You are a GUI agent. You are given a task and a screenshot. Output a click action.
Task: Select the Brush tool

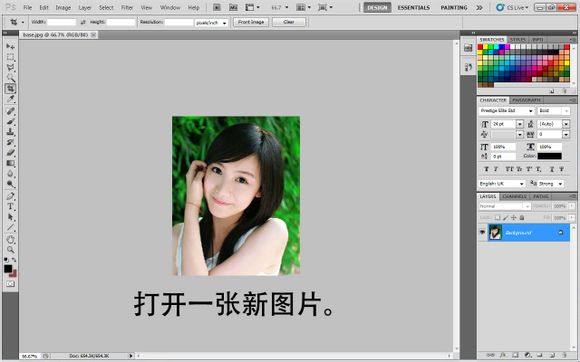(x=10, y=121)
